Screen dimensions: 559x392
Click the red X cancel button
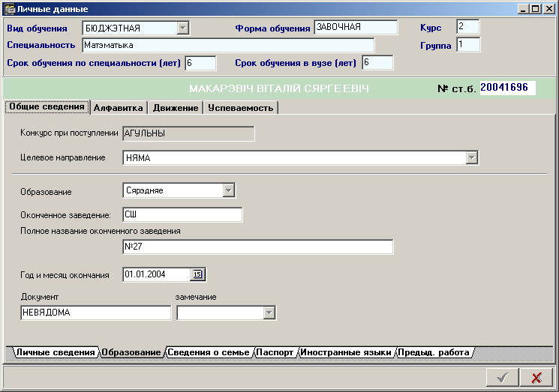[536, 378]
